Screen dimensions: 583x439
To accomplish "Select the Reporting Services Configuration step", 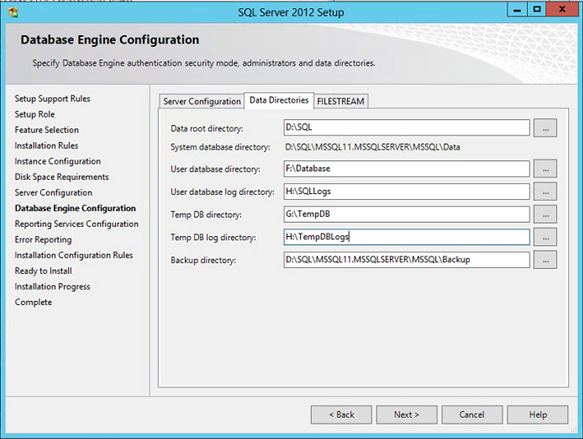I will point(77,224).
